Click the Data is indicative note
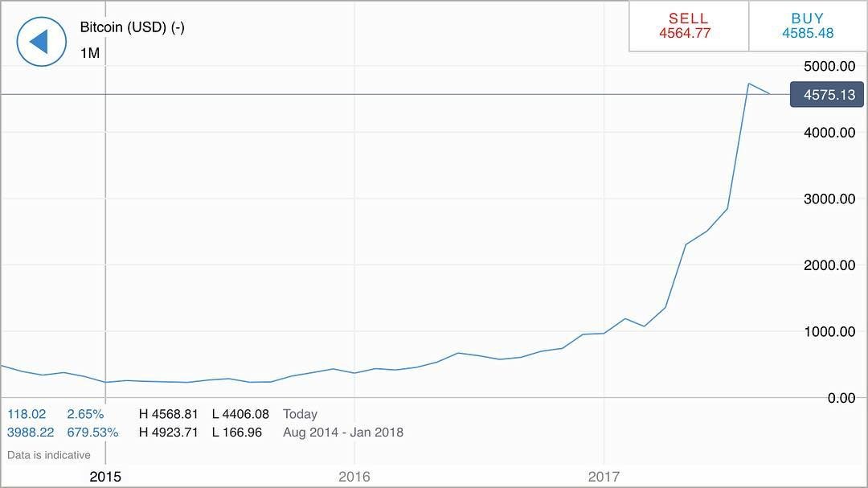 click(x=49, y=455)
